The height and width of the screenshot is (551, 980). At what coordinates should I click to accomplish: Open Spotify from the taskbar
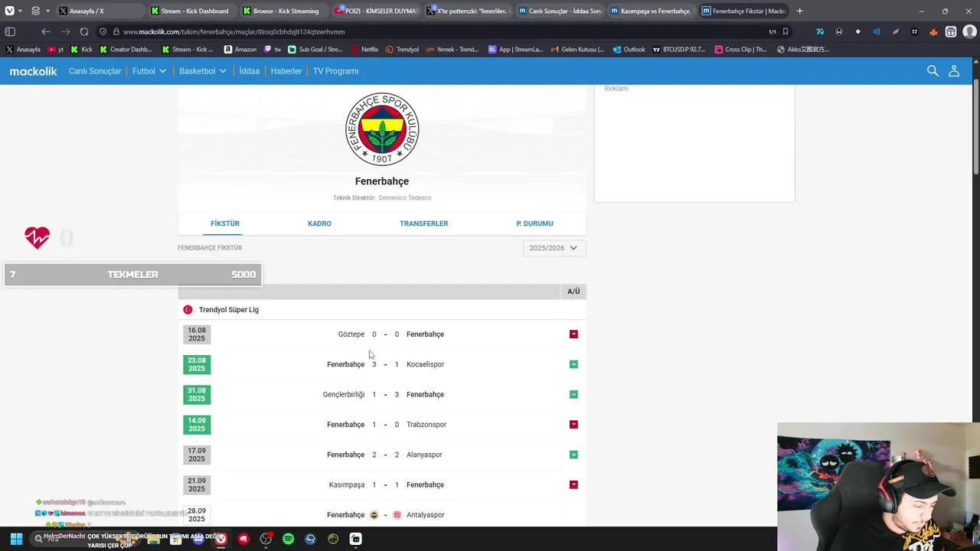[x=288, y=539]
